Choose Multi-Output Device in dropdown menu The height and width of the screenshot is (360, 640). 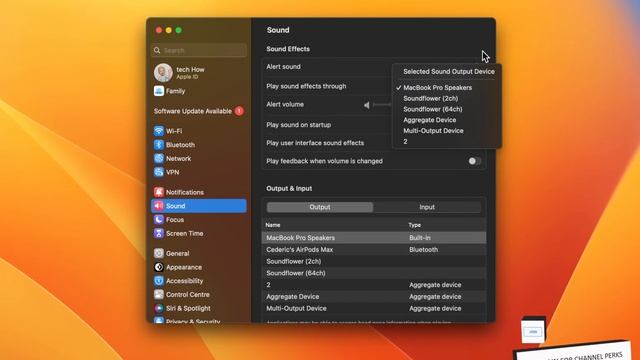tap(433, 131)
